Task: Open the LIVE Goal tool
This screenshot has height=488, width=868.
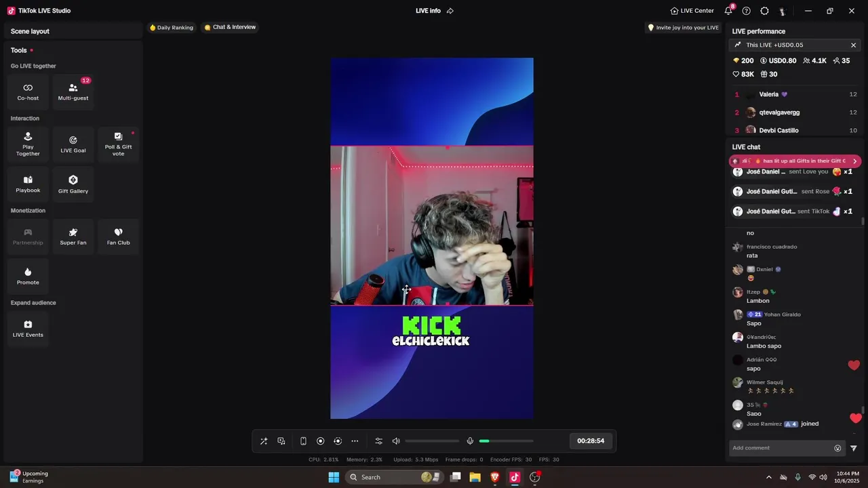Action: (73, 144)
